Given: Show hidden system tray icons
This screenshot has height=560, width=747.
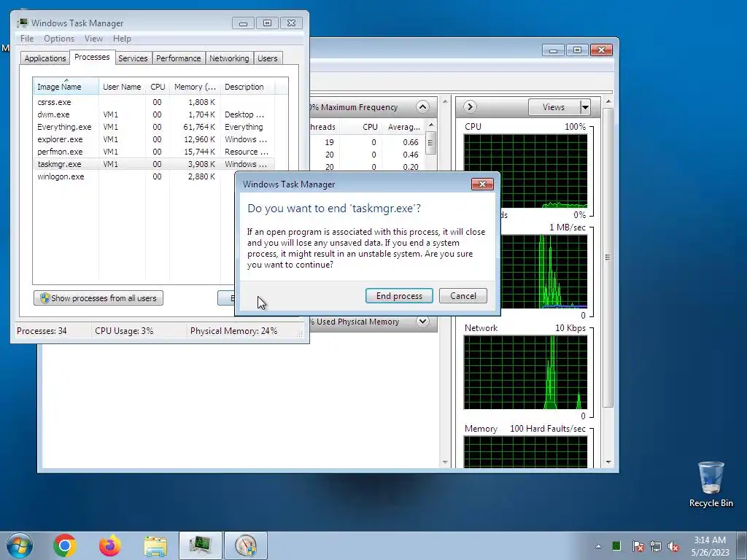Looking at the screenshot, I should point(598,546).
